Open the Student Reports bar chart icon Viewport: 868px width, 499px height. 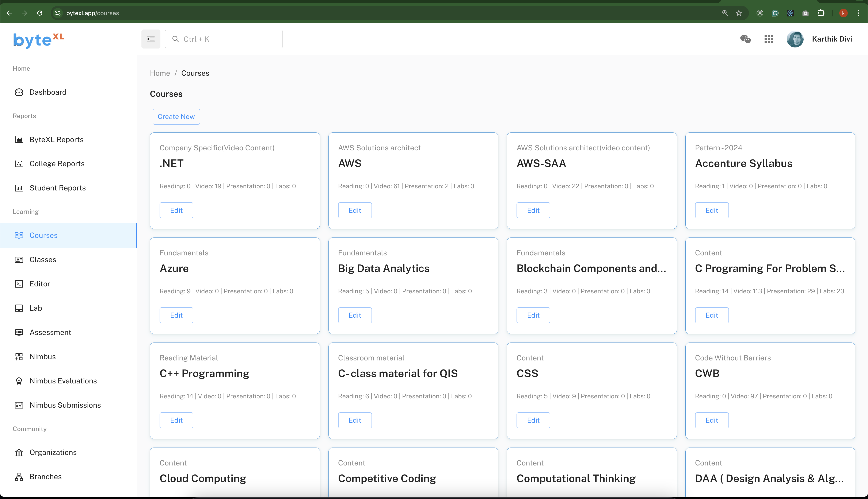(x=19, y=188)
